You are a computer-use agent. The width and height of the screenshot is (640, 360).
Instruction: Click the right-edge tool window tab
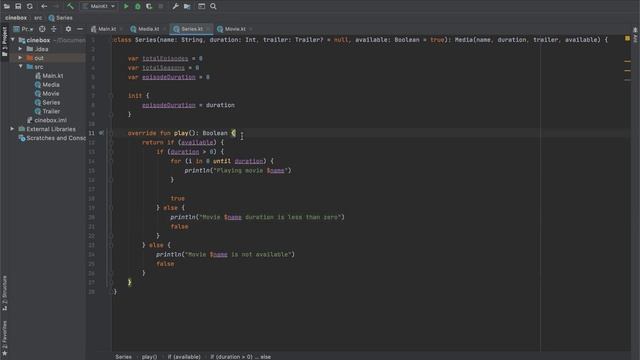coord(636,35)
